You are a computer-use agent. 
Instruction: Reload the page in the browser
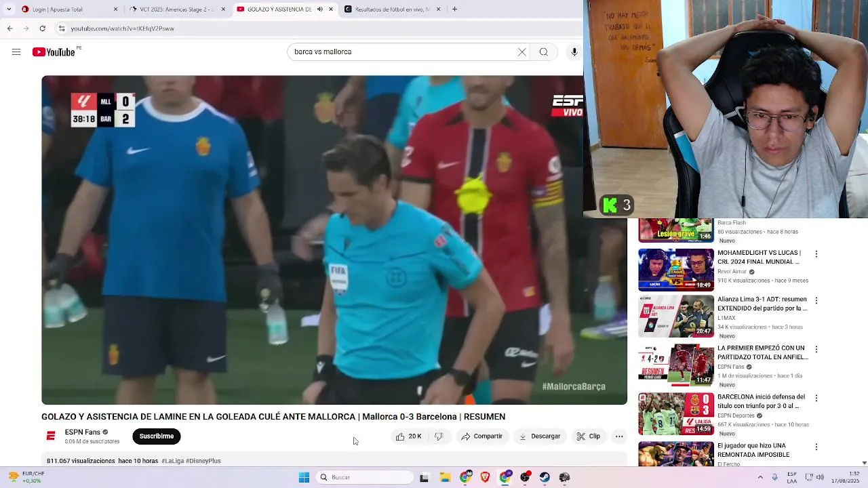coord(43,28)
